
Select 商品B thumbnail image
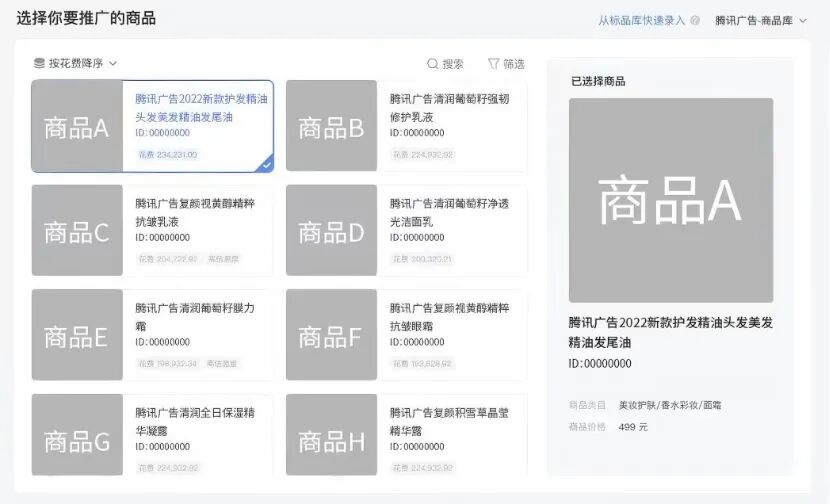point(331,126)
